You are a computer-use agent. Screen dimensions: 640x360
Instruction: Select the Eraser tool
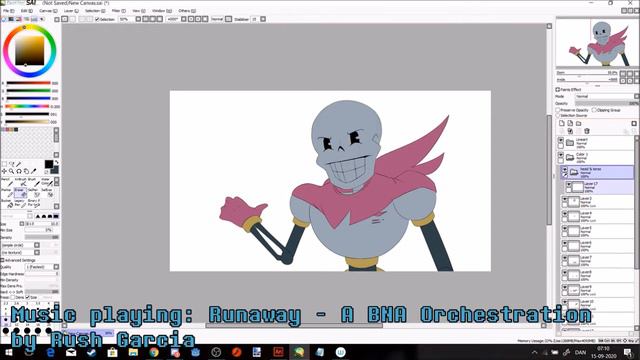click(20, 193)
